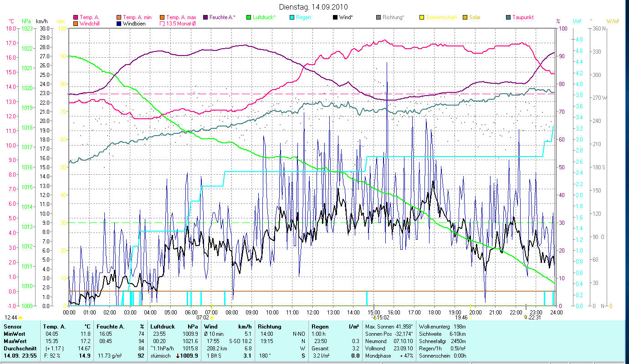Click the pink Temp. A. legend square

coord(76,18)
